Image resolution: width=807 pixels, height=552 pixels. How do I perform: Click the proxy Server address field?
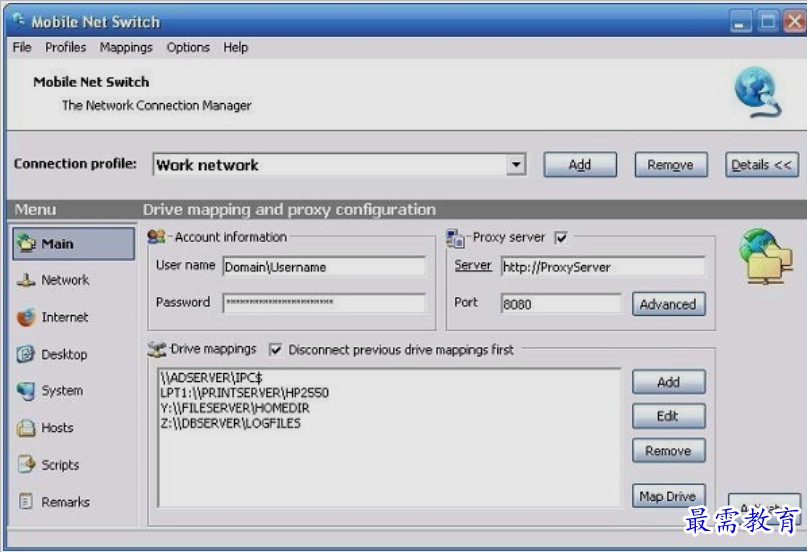pyautogui.click(x=603, y=267)
